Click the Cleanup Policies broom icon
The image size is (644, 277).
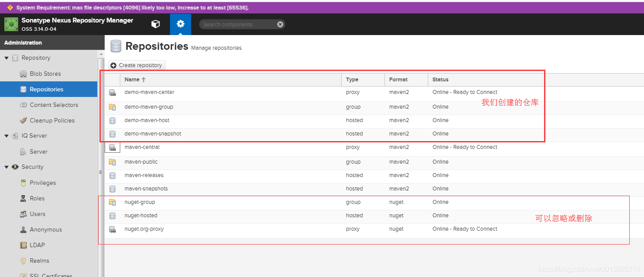[23, 121]
